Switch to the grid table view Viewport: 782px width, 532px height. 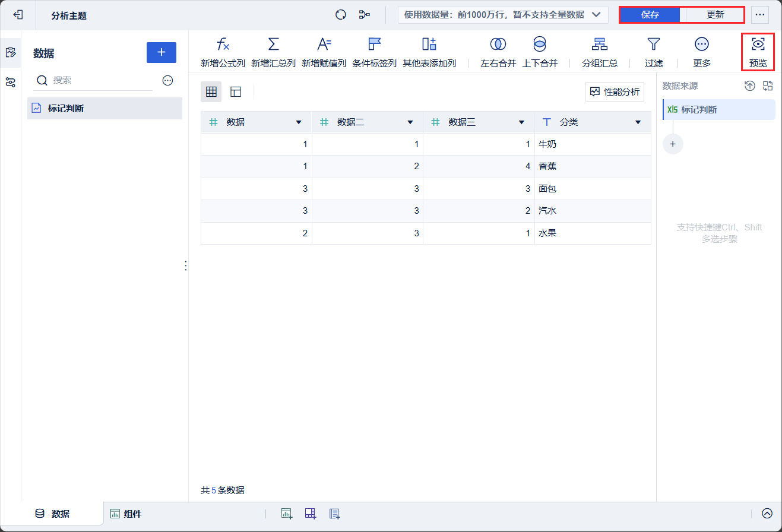coord(211,91)
